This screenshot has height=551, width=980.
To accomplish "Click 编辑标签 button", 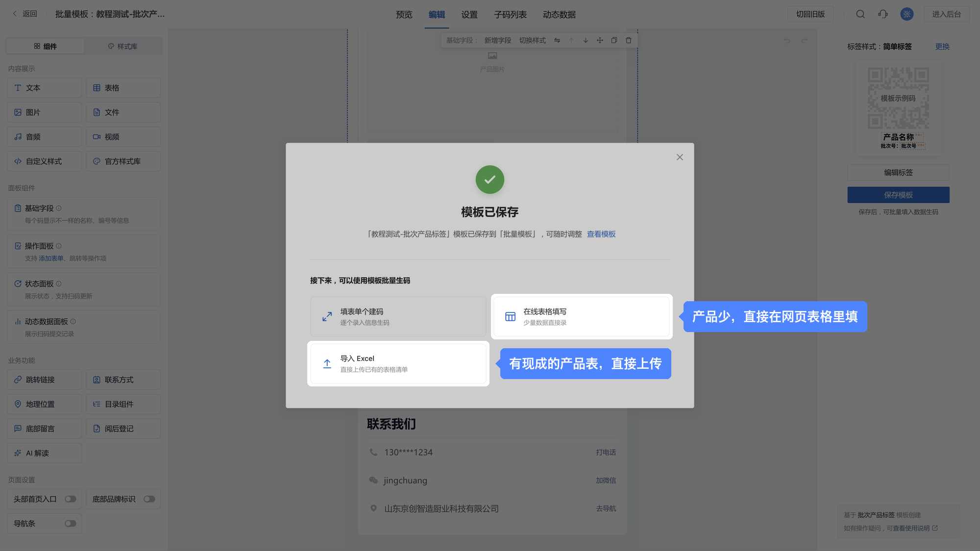I will (x=898, y=172).
